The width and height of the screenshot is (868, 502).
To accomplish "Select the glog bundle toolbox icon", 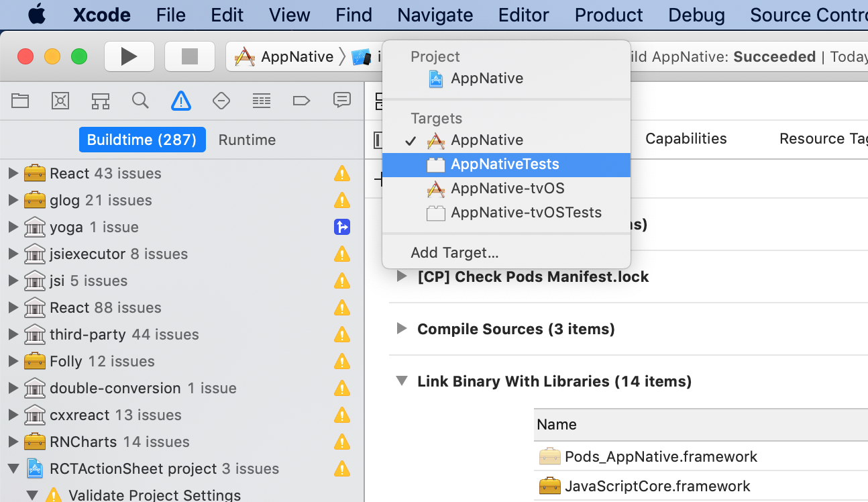I will click(x=35, y=200).
